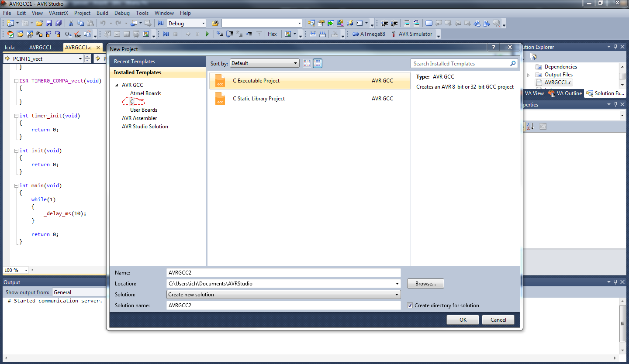Click the Small Icons view button in the dialog
Screen dimensions: 629x364
[x=307, y=63]
